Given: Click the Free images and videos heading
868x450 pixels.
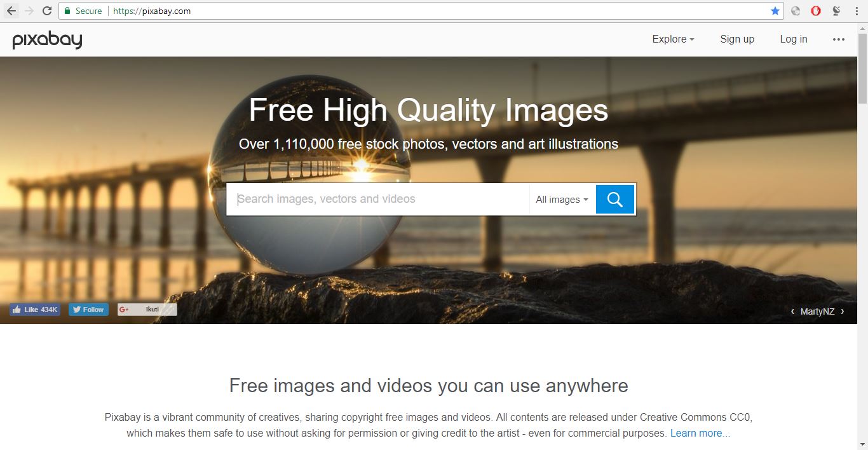Looking at the screenshot, I should click(428, 386).
